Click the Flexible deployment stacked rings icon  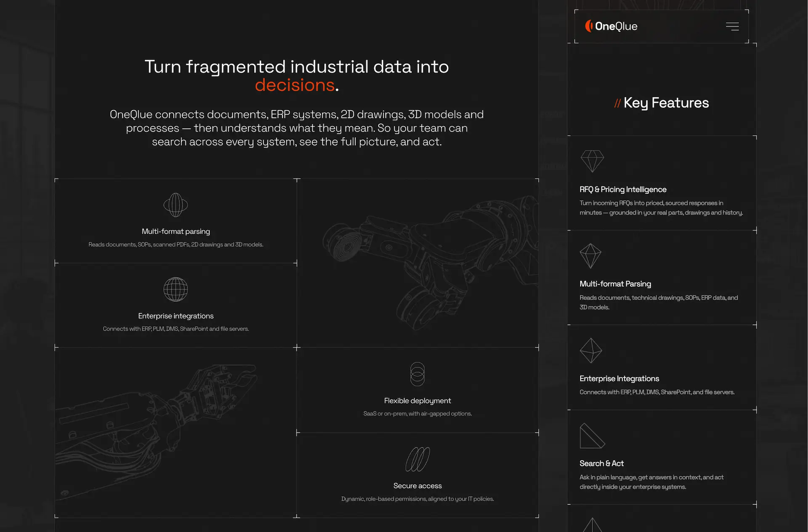pos(417,374)
